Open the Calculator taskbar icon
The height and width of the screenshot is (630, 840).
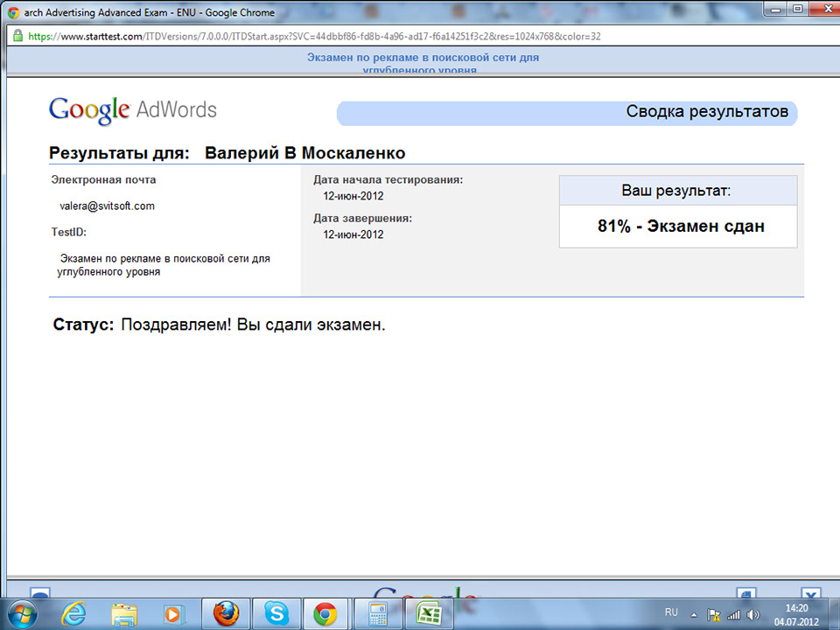(378, 614)
